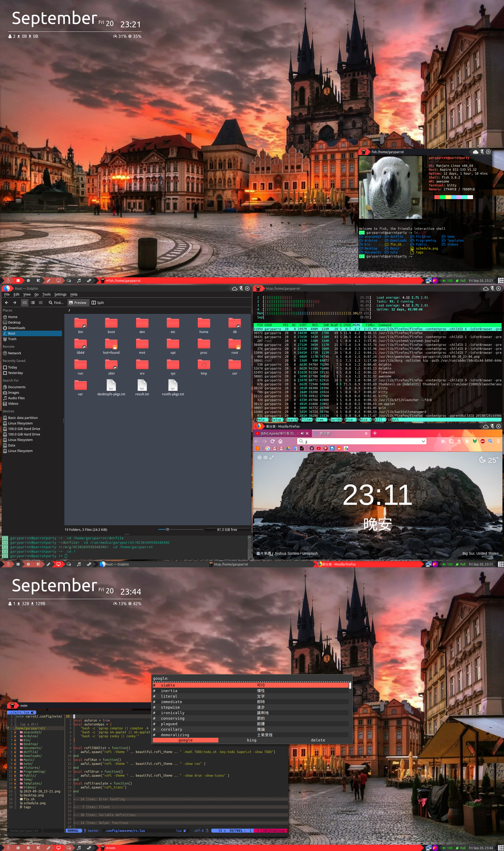Select Audio Files search in Dolphin
This screenshot has width=504, height=851.
[x=32, y=398]
